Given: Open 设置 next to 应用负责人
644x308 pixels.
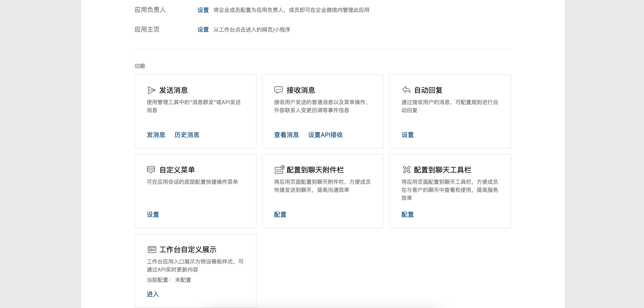Looking at the screenshot, I should [203, 10].
